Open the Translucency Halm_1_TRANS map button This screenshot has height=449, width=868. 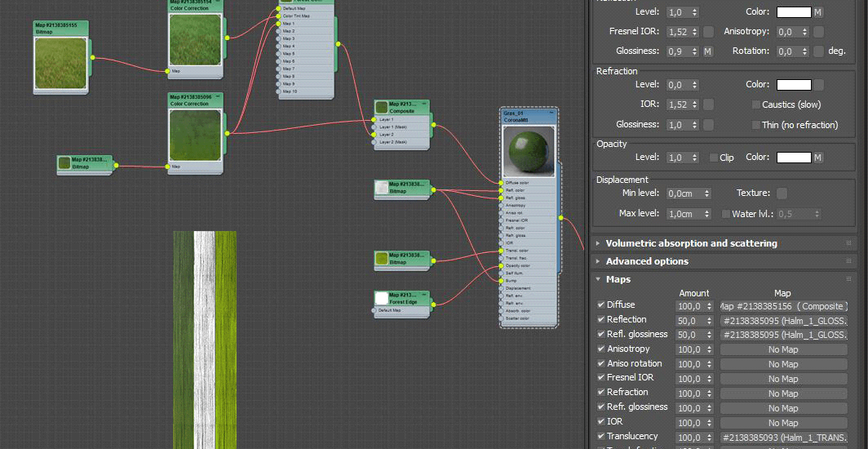pyautogui.click(x=783, y=438)
